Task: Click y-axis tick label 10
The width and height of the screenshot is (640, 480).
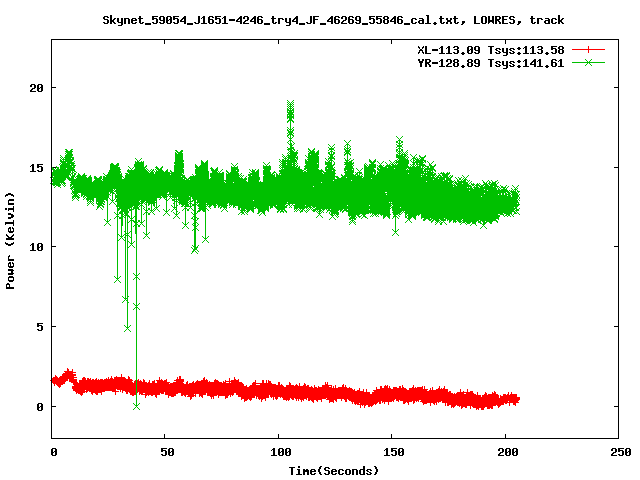Action: point(36,247)
